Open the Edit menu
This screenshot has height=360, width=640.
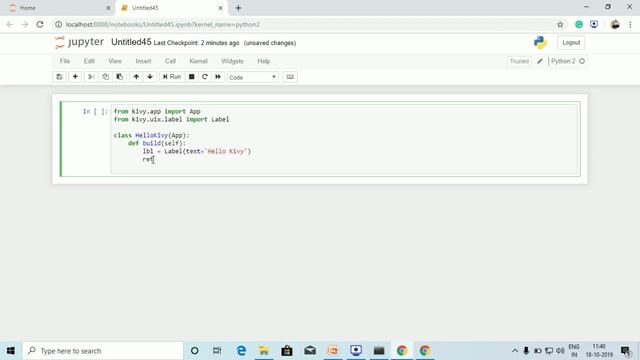click(x=89, y=61)
